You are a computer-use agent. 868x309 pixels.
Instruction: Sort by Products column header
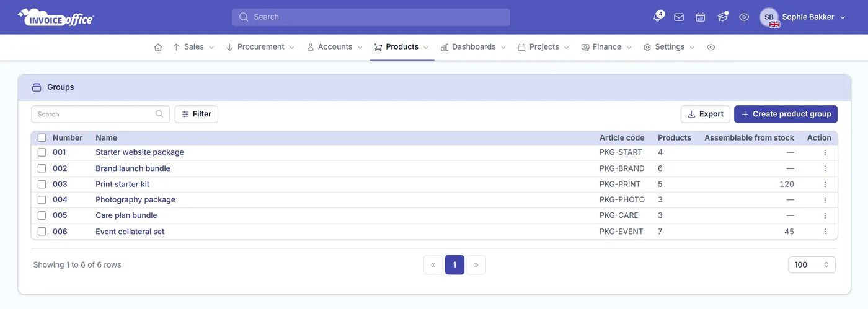point(675,138)
